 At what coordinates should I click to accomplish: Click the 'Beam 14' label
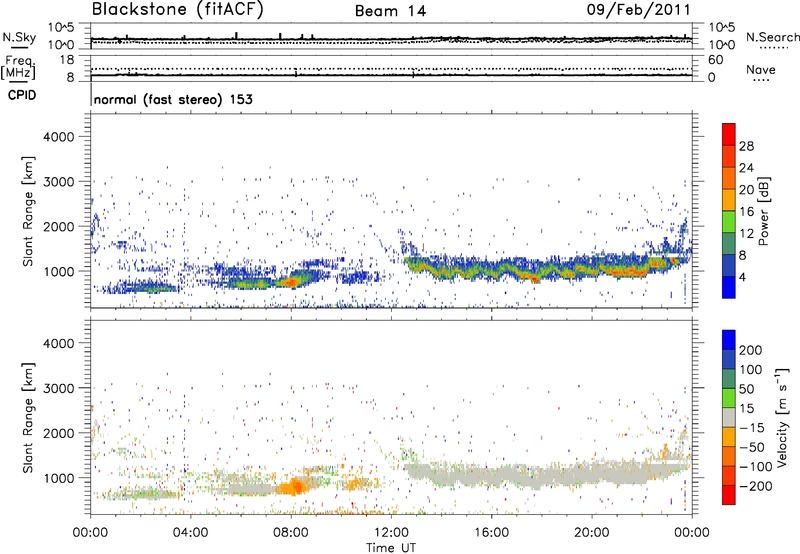(x=390, y=11)
